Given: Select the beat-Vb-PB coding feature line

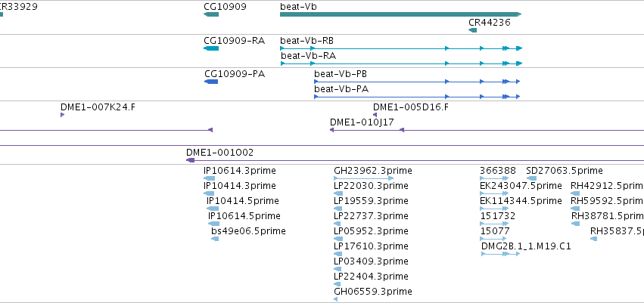Looking at the screenshot, I should [x=417, y=82].
